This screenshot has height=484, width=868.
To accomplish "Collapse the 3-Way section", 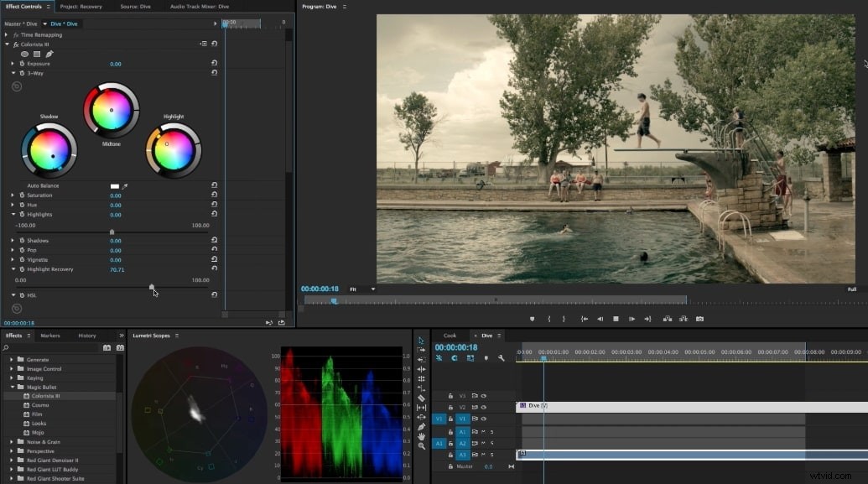I will 12,73.
